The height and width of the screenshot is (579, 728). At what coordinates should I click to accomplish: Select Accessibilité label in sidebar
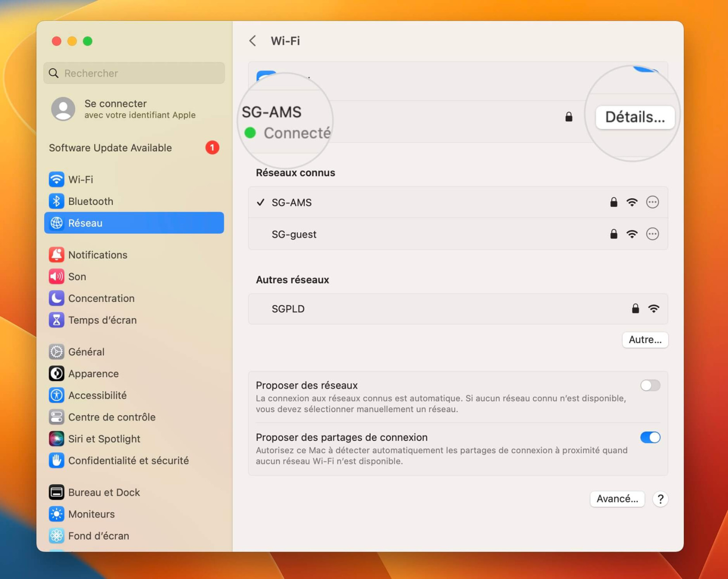point(97,395)
